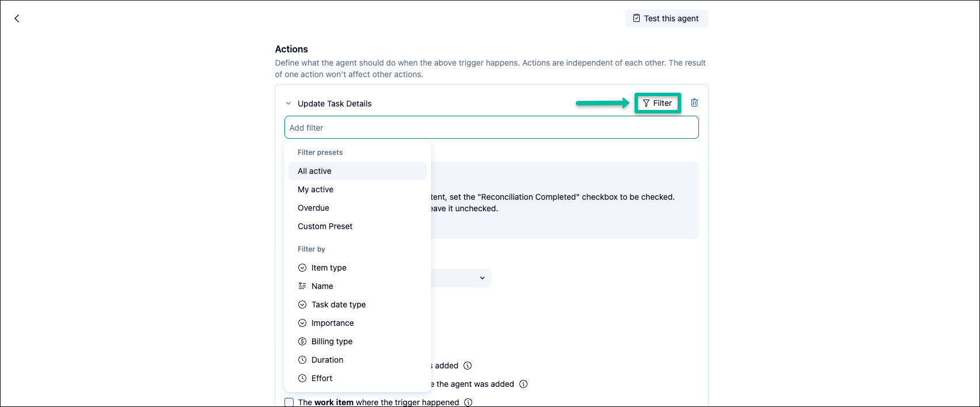The width and height of the screenshot is (980, 407).
Task: Filter by Importance option
Action: pyautogui.click(x=332, y=323)
